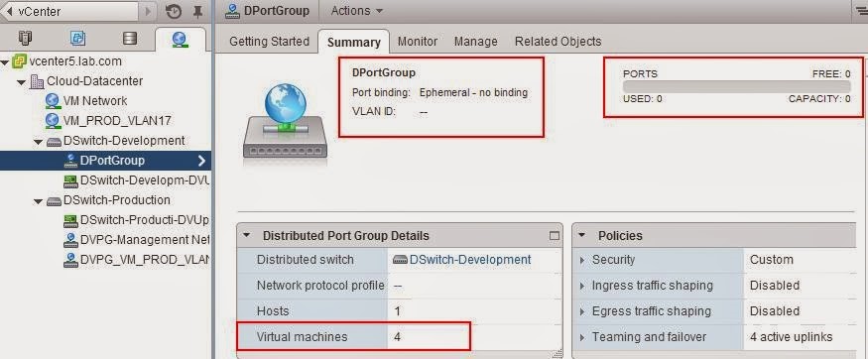The width and height of the screenshot is (868, 359).
Task: Select DPortGroup in the navigator tree
Action: coord(112,161)
